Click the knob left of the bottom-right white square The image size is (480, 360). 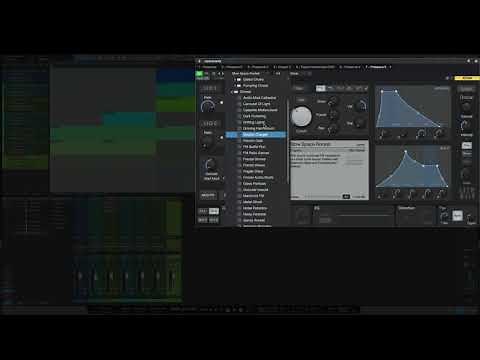coord(444,217)
